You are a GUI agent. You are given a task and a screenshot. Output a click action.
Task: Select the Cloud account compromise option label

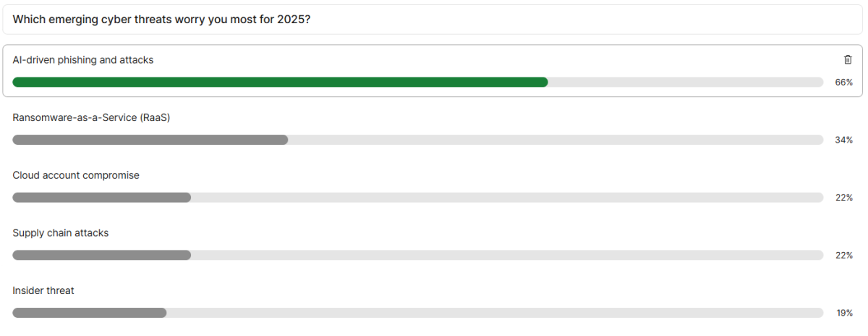(76, 175)
